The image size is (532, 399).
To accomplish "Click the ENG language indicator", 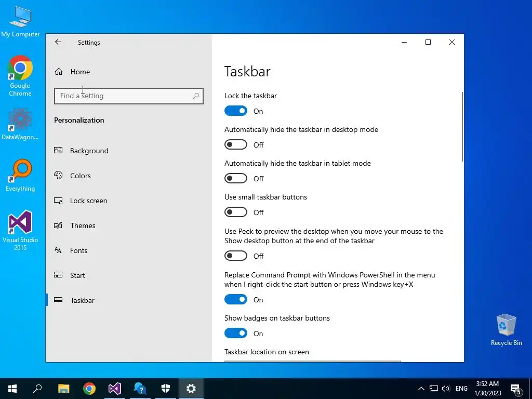I will [x=461, y=389].
